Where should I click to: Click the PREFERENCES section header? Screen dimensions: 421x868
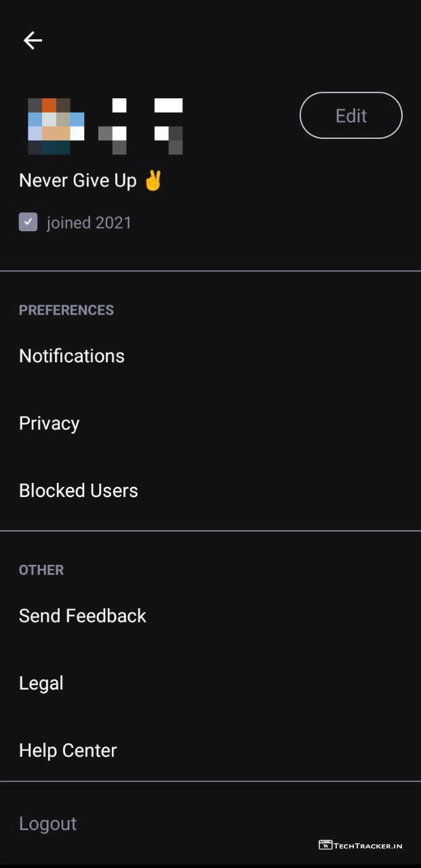(x=66, y=310)
